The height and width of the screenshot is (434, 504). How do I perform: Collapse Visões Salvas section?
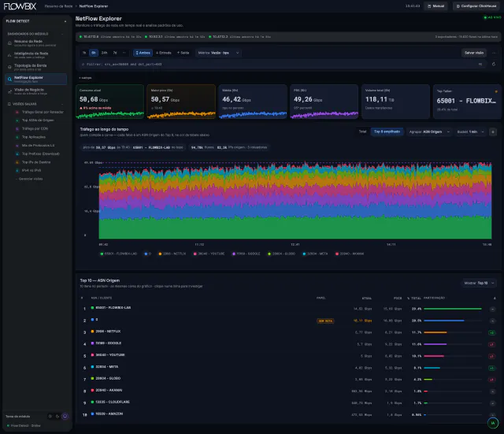point(62,104)
